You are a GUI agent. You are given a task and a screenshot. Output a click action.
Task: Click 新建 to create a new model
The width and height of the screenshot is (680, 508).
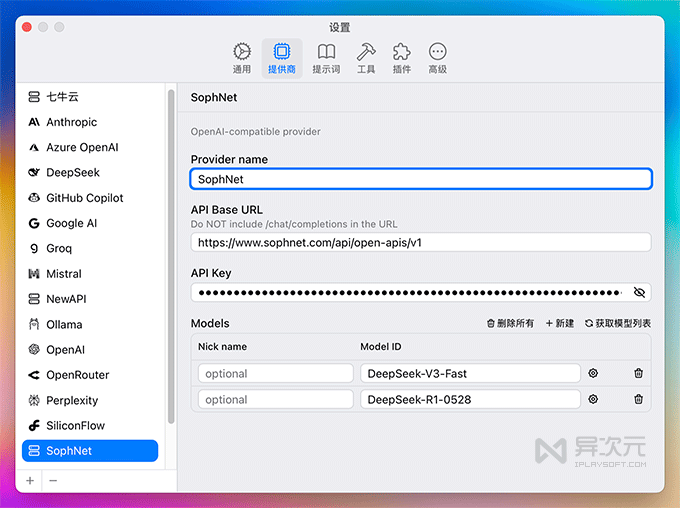[x=559, y=323]
